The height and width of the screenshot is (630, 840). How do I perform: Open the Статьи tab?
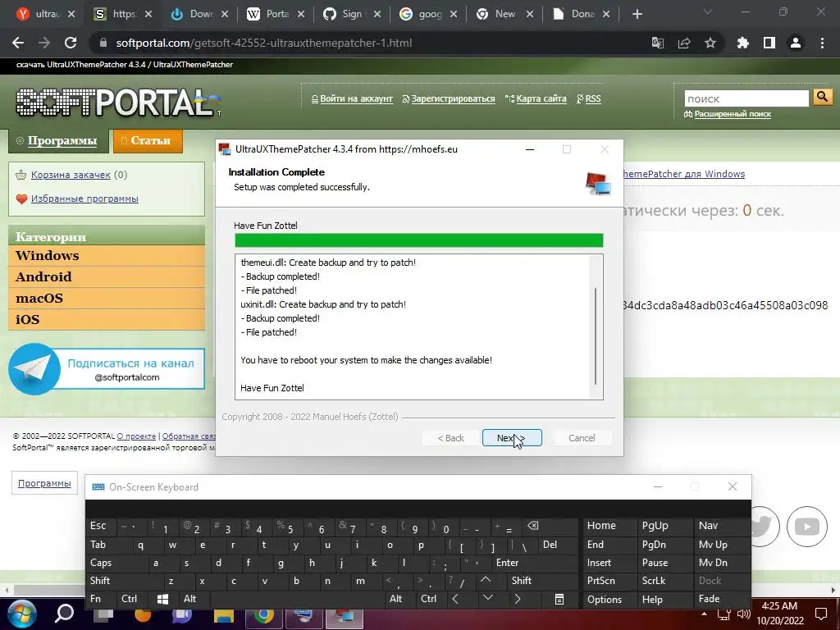[148, 141]
